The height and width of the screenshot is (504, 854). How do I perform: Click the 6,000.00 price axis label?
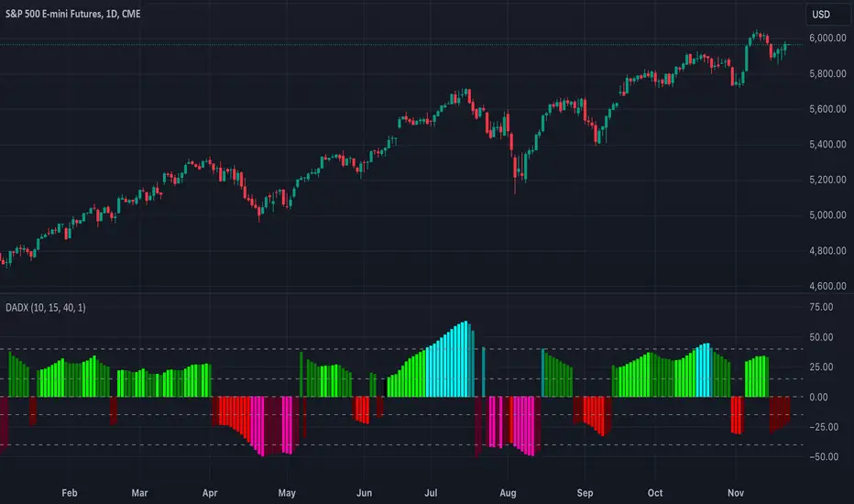pos(827,38)
